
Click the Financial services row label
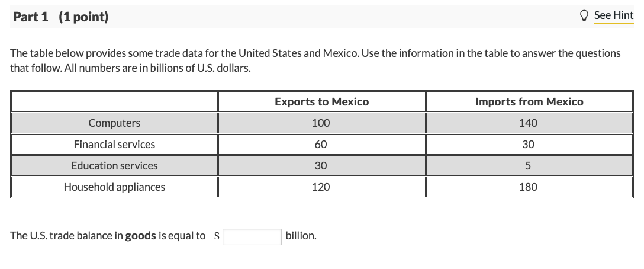pyautogui.click(x=114, y=145)
